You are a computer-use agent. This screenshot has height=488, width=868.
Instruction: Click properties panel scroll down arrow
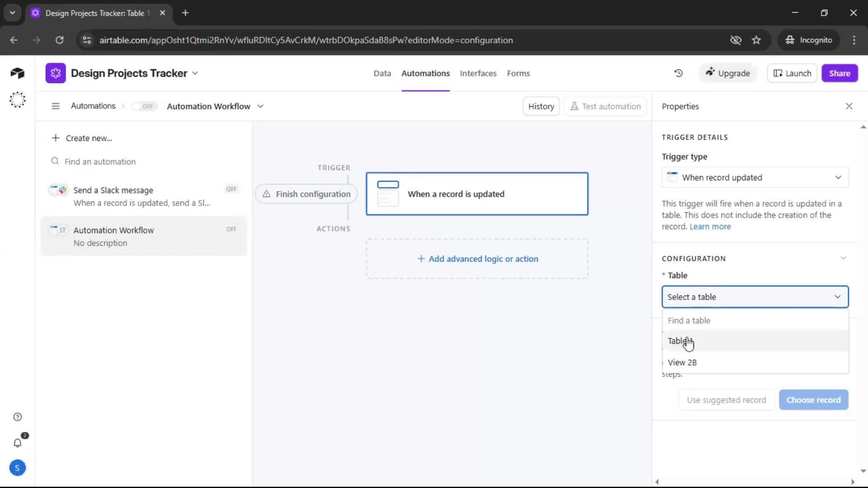[863, 471]
